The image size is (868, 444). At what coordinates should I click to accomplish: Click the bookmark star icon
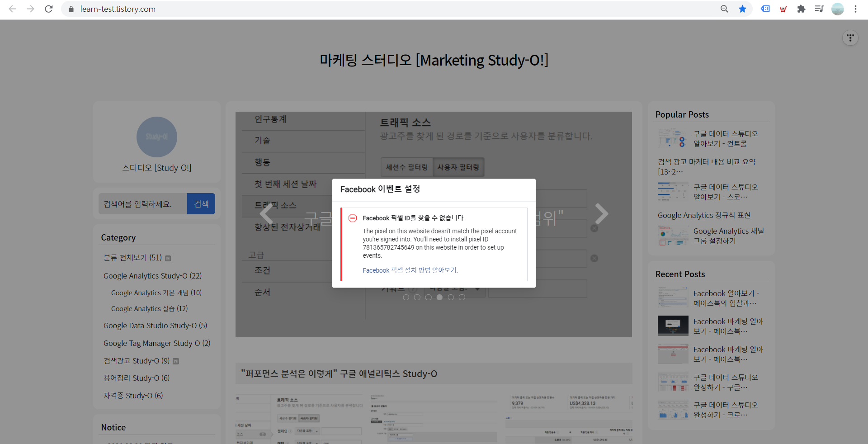(742, 9)
